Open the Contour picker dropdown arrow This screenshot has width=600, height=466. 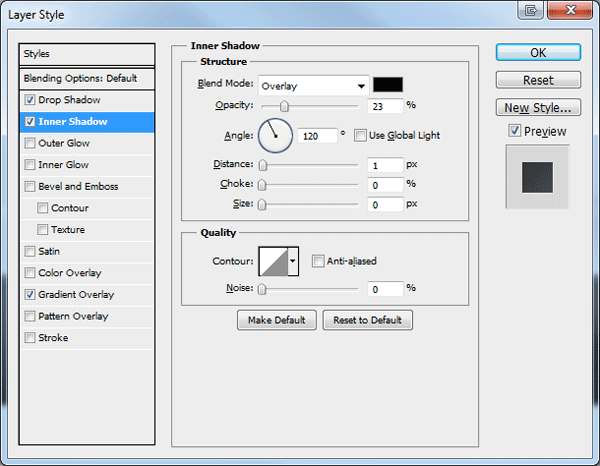pyautogui.click(x=293, y=261)
